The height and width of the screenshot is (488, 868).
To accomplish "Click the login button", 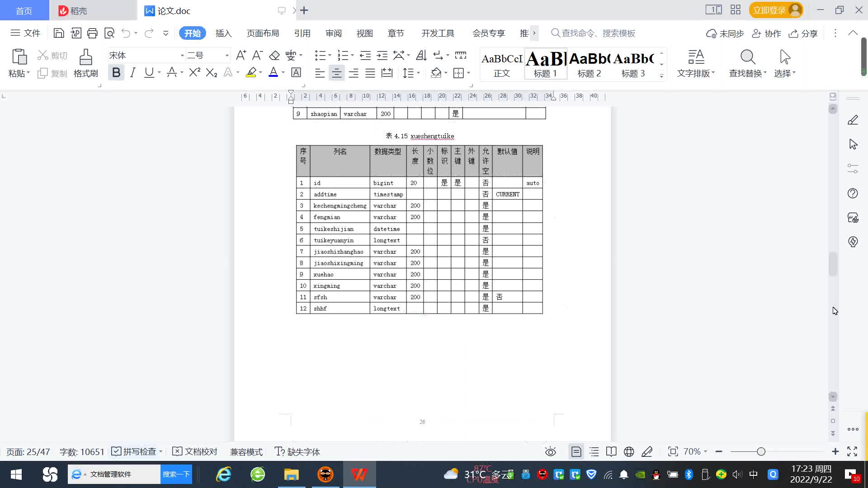I will pyautogui.click(x=776, y=10).
